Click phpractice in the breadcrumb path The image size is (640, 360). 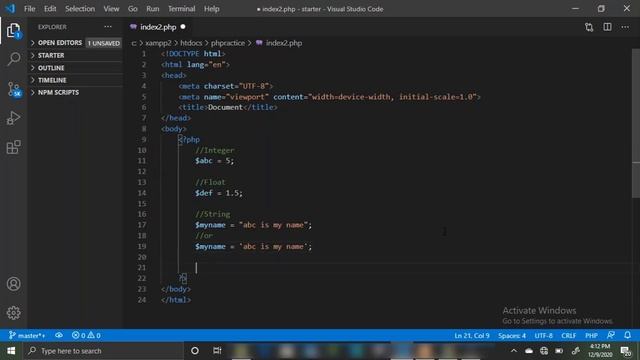point(228,43)
